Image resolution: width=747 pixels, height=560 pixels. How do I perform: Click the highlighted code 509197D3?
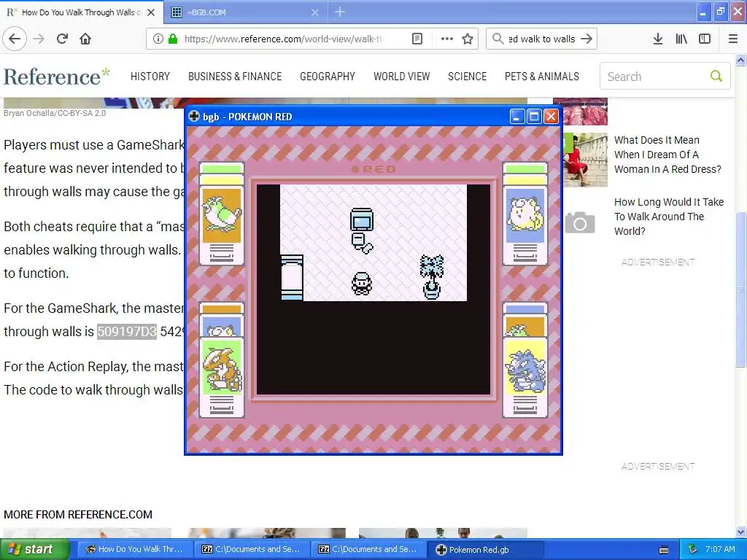(x=127, y=332)
